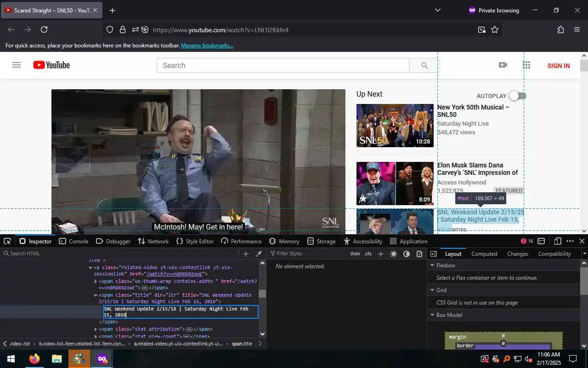Collapse the three-pane inspector toggle
This screenshot has width=588, height=368.
click(x=433, y=253)
